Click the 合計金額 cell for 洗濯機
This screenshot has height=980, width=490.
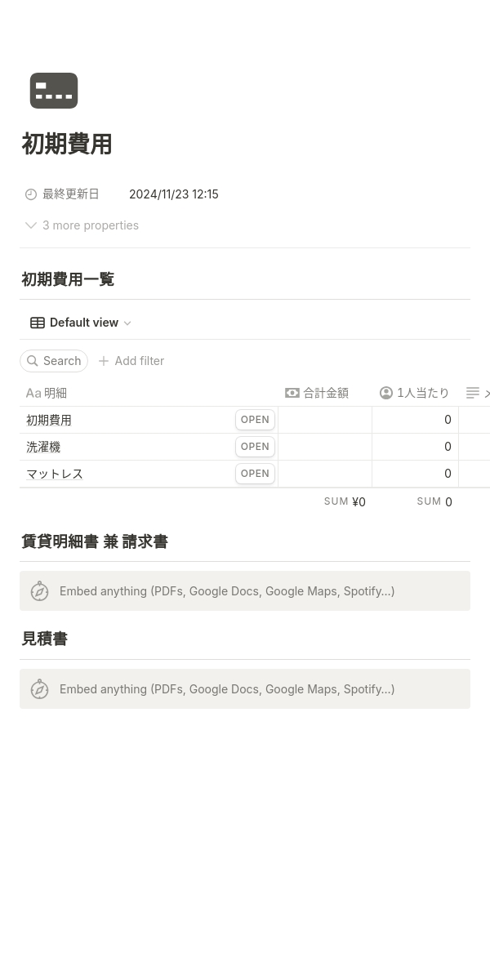(x=325, y=447)
